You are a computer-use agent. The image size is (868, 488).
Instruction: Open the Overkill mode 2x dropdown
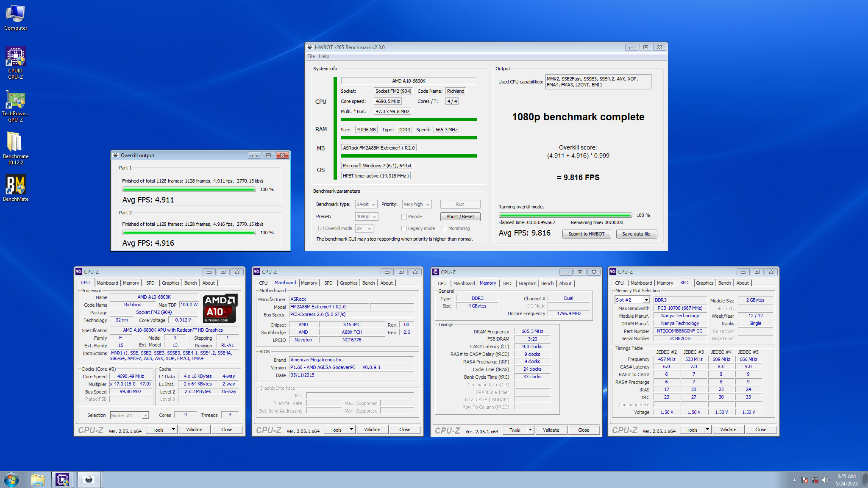[x=364, y=228]
